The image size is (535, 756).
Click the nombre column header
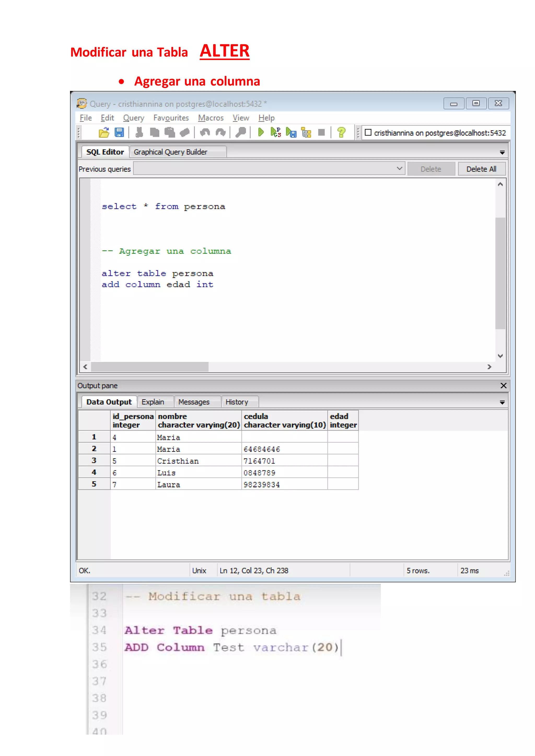[x=199, y=421]
